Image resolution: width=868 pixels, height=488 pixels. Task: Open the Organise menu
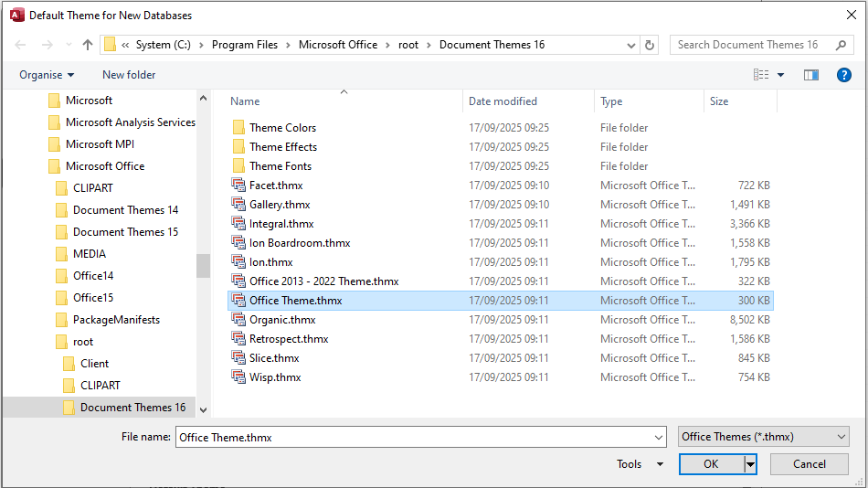click(47, 75)
